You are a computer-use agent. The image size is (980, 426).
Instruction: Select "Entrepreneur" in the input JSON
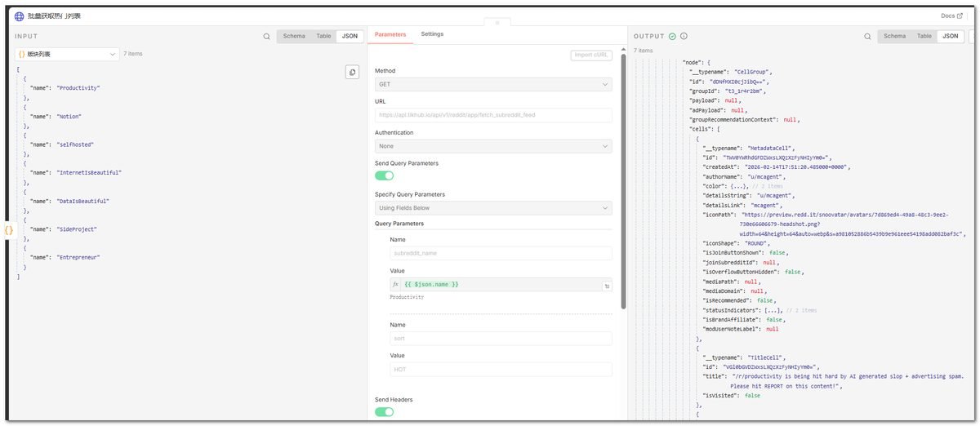click(x=78, y=257)
